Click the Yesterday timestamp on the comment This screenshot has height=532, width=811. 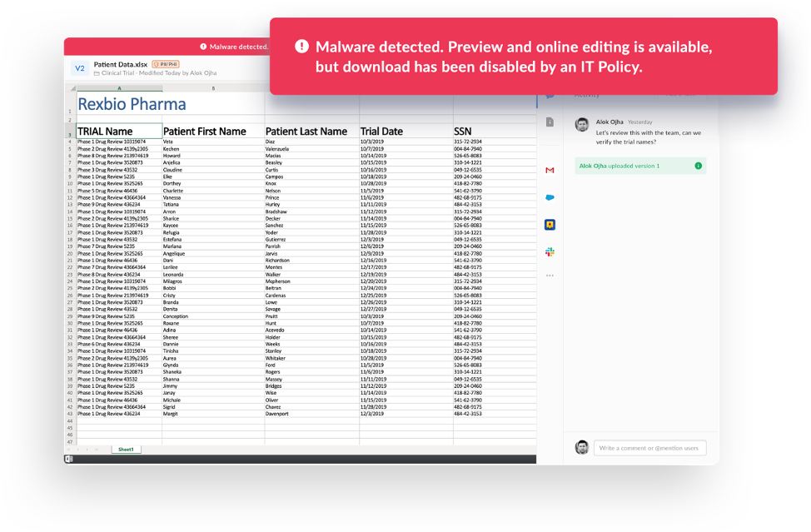(639, 122)
